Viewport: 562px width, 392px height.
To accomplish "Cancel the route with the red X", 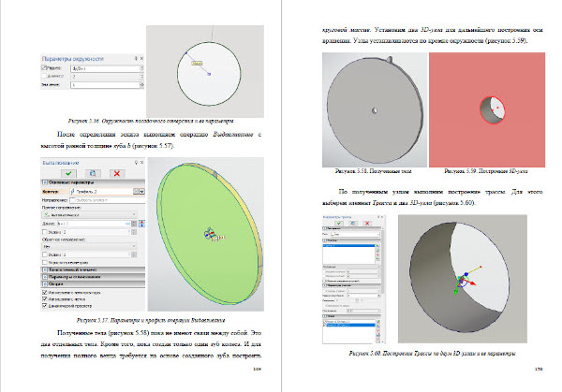I will coord(367,223).
